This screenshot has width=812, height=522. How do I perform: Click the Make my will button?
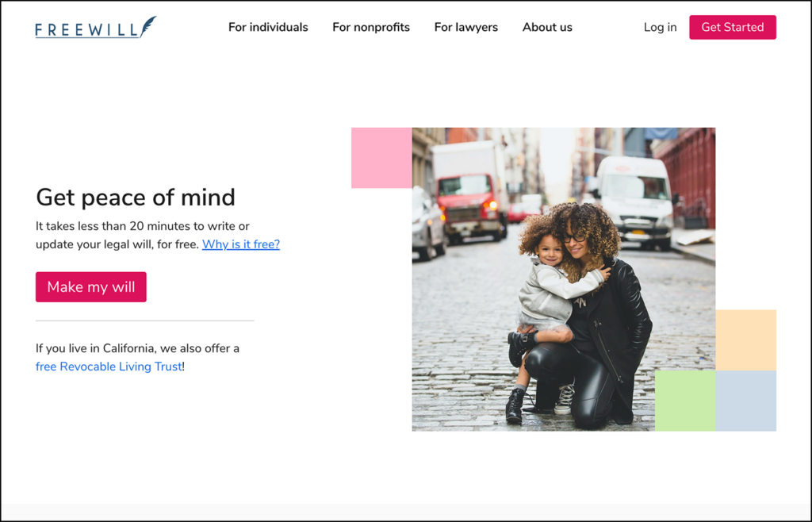coord(91,287)
